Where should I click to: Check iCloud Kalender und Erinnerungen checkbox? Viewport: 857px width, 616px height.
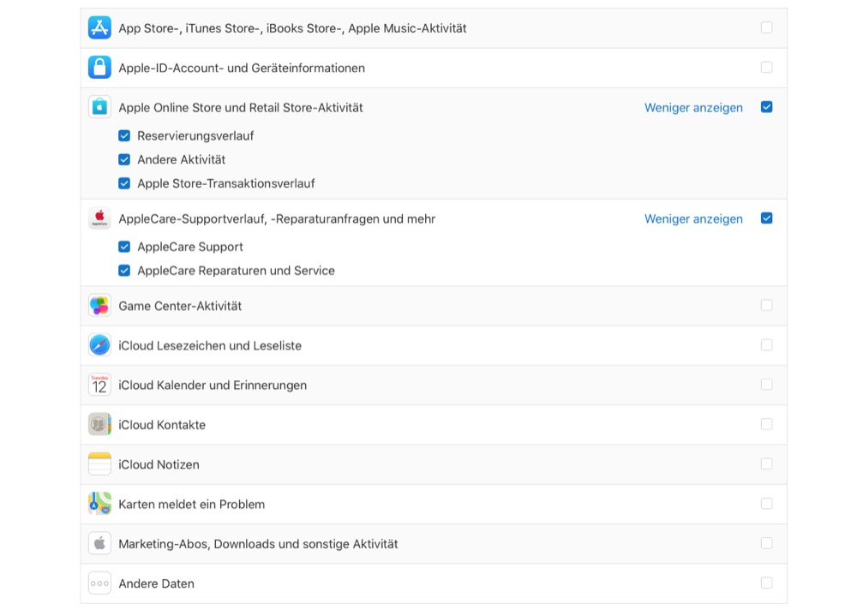pyautogui.click(x=767, y=384)
